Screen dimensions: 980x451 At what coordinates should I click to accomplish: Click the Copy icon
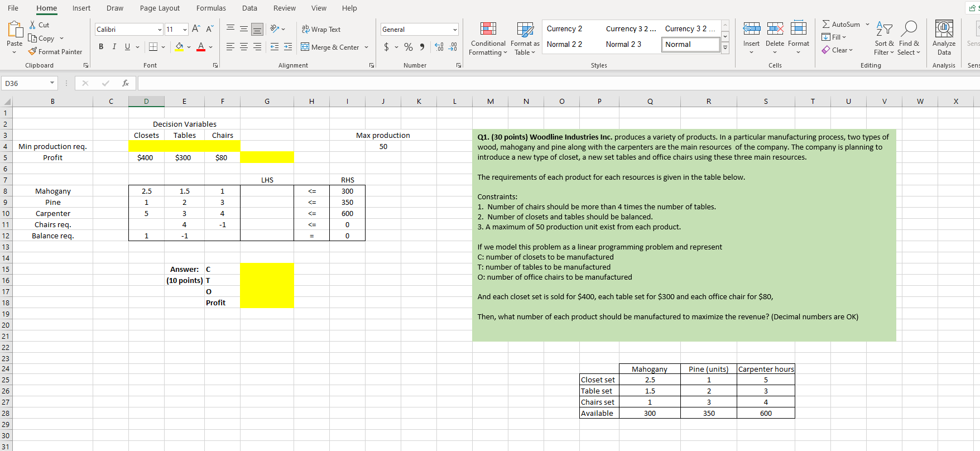coord(33,39)
